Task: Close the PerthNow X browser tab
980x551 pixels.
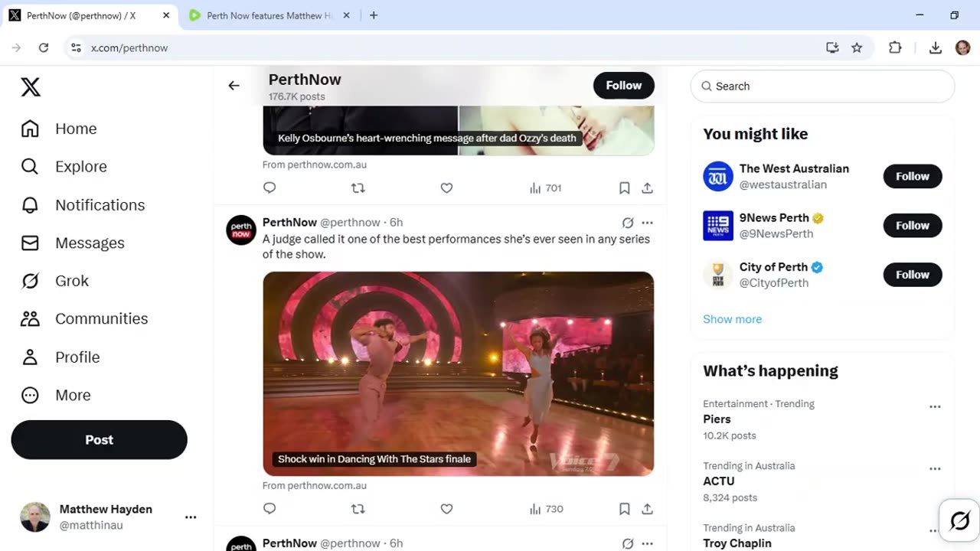Action: click(x=166, y=15)
